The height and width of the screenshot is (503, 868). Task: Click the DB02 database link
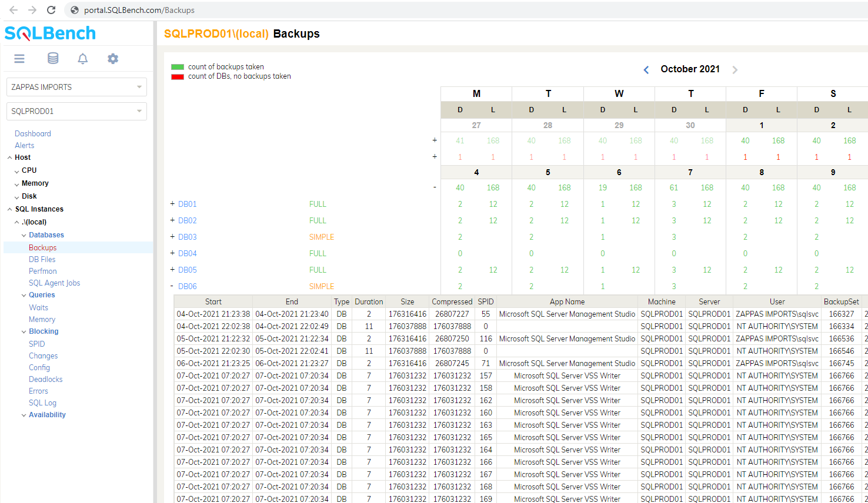pos(188,220)
